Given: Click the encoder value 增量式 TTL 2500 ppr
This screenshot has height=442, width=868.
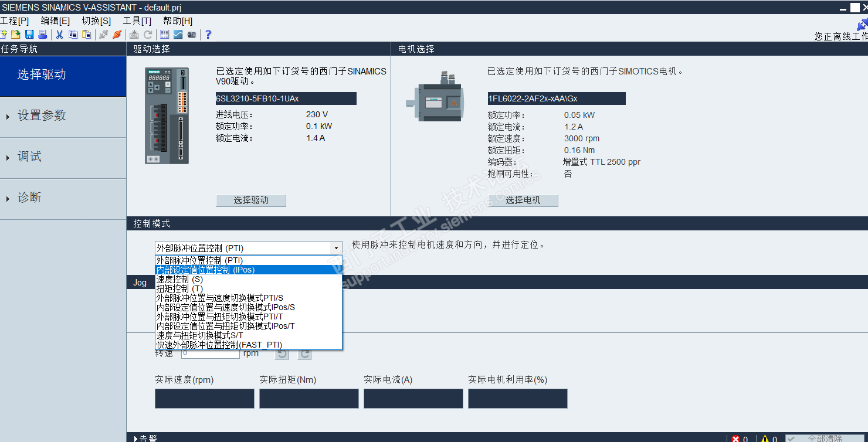Looking at the screenshot, I should 602,162.
